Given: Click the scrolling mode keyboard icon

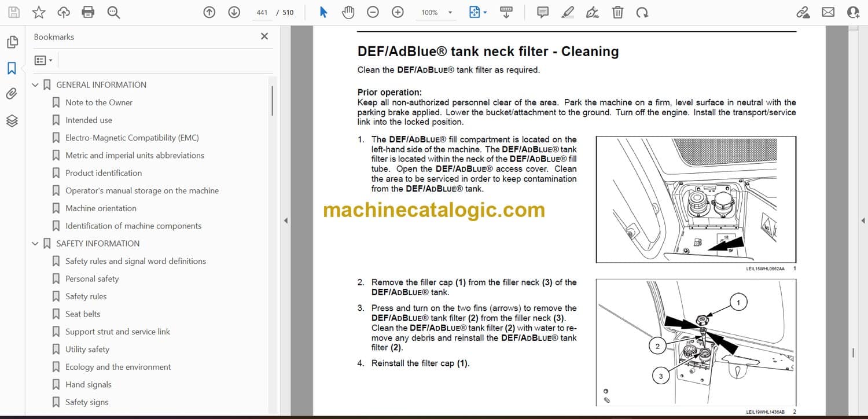Looking at the screenshot, I should point(506,12).
